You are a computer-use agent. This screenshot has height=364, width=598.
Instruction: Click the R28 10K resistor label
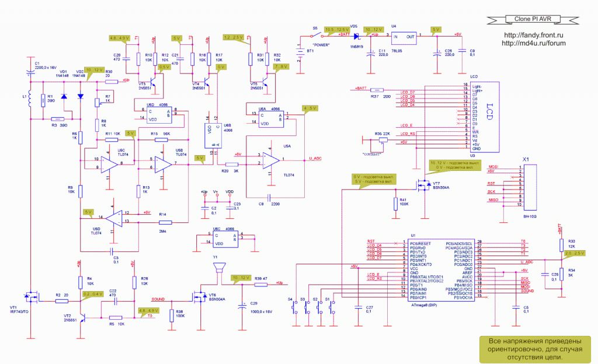[x=144, y=281]
